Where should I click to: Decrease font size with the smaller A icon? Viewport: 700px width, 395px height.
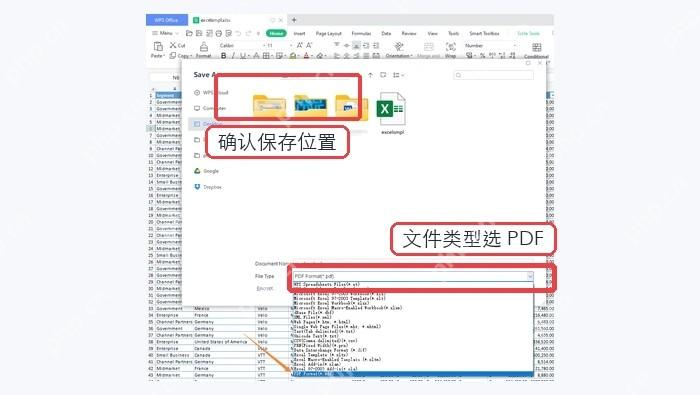click(309, 46)
